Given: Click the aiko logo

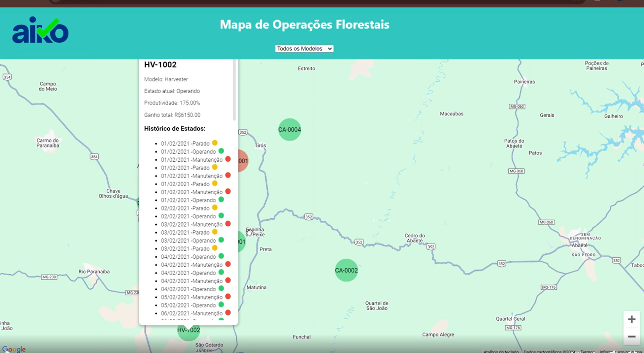Looking at the screenshot, I should click(40, 30).
